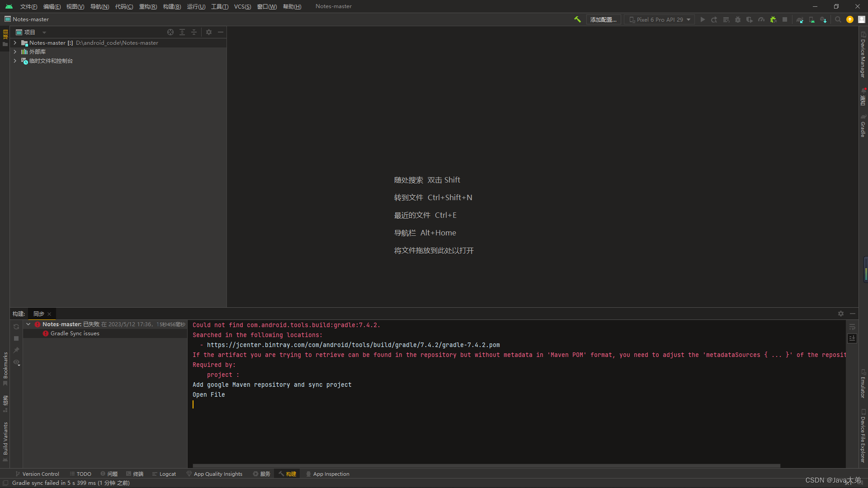Click Collapse All icon in project panel
This screenshot has width=868, height=488.
(194, 32)
